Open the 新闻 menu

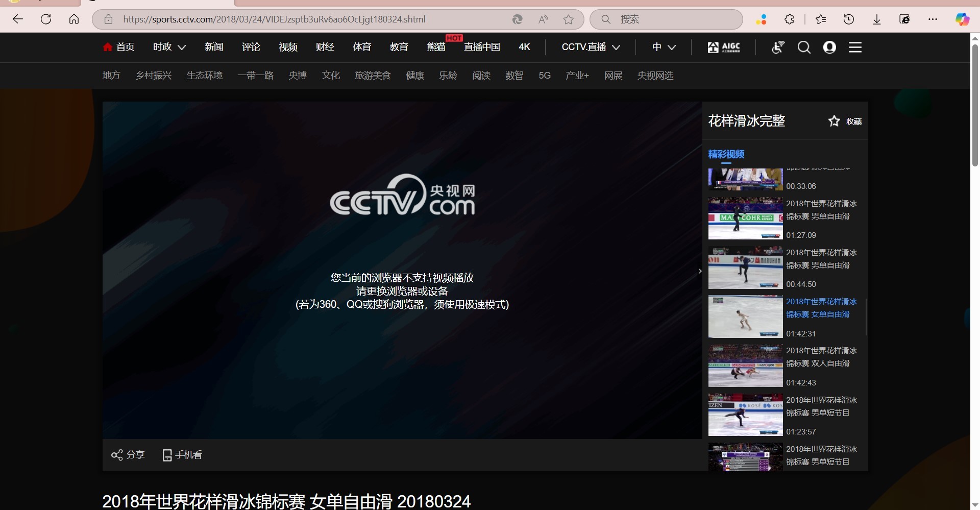(x=214, y=47)
